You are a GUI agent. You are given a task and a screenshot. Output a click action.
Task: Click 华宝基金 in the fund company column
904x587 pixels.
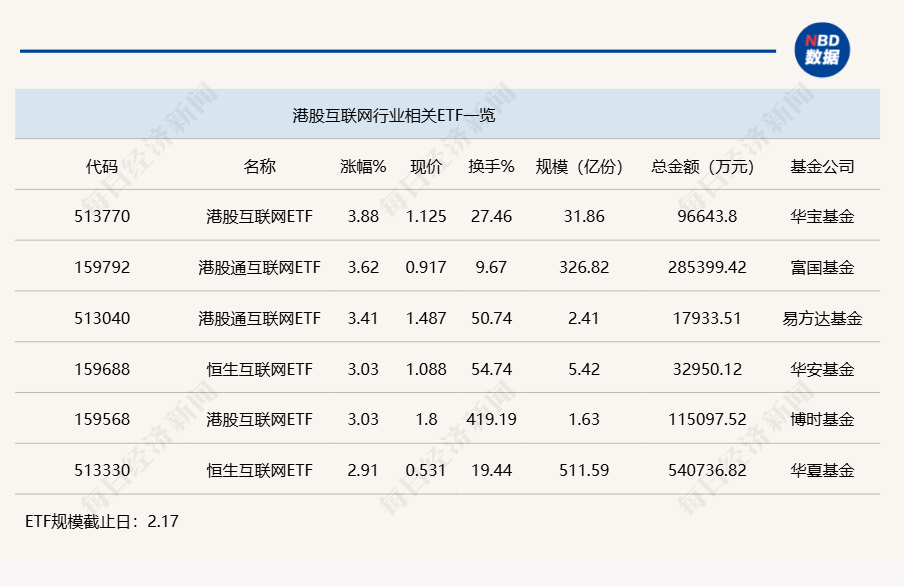822,216
